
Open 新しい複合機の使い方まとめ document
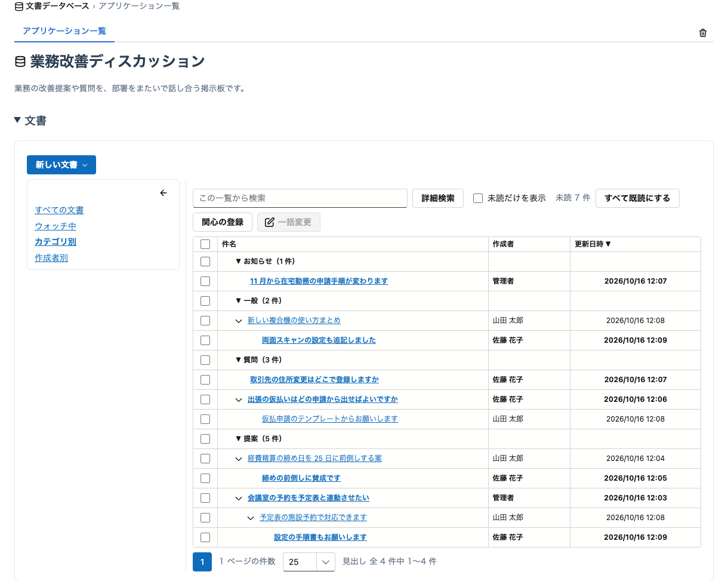tap(294, 321)
